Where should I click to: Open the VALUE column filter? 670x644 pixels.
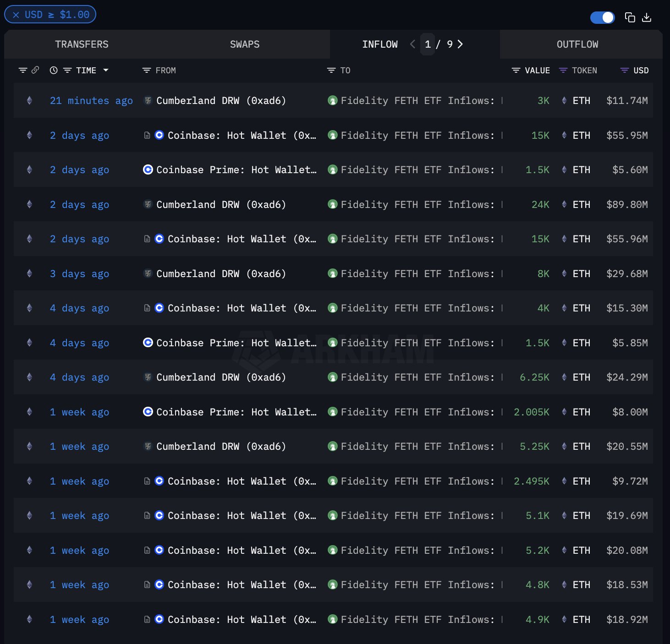coord(516,70)
